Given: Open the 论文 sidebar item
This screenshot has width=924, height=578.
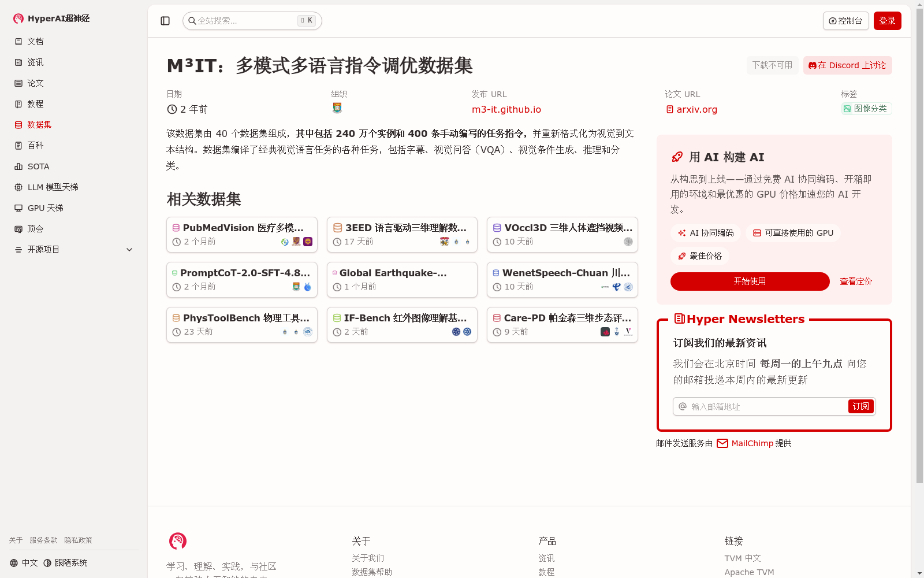Looking at the screenshot, I should click(74, 83).
